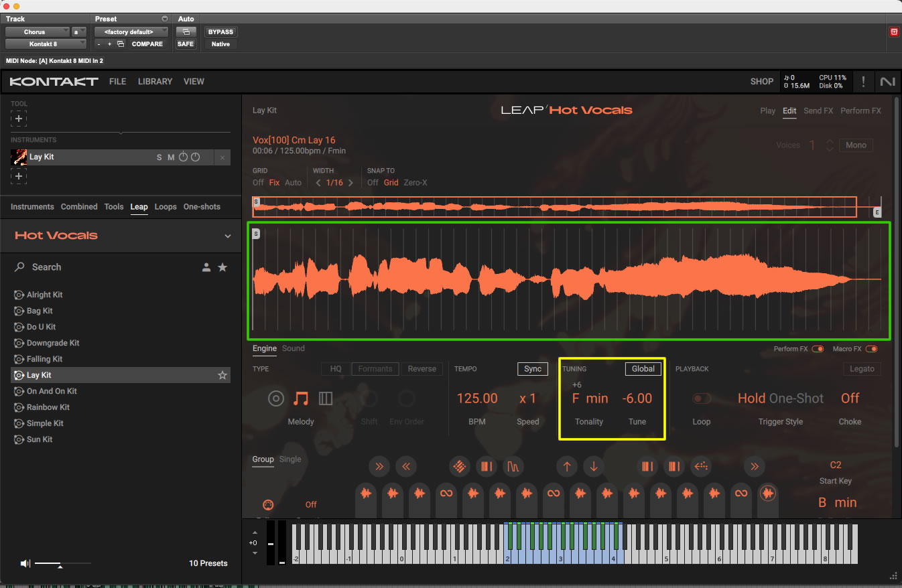The width and height of the screenshot is (902, 588).
Task: Toggle the Perform FX switch
Action: [818, 349]
